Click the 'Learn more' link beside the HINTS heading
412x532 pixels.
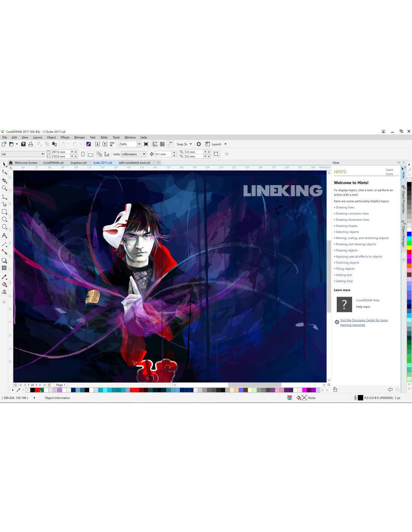pyautogui.click(x=390, y=172)
